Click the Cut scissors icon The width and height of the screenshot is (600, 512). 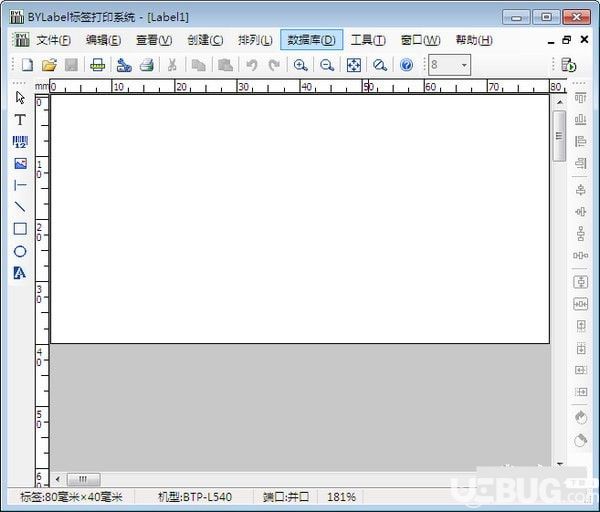(172, 65)
